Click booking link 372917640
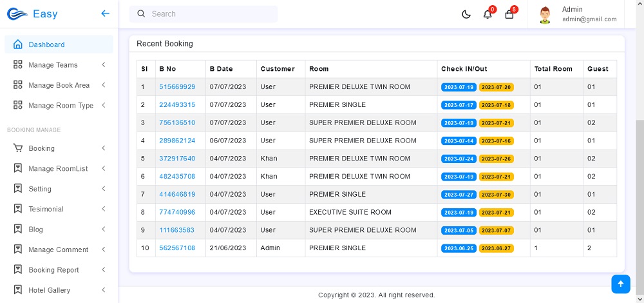 [x=177, y=159]
